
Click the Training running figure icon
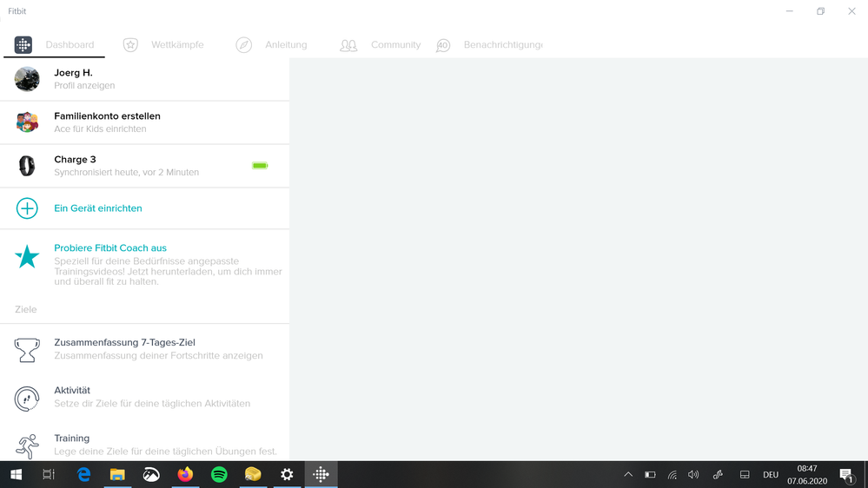click(x=27, y=445)
